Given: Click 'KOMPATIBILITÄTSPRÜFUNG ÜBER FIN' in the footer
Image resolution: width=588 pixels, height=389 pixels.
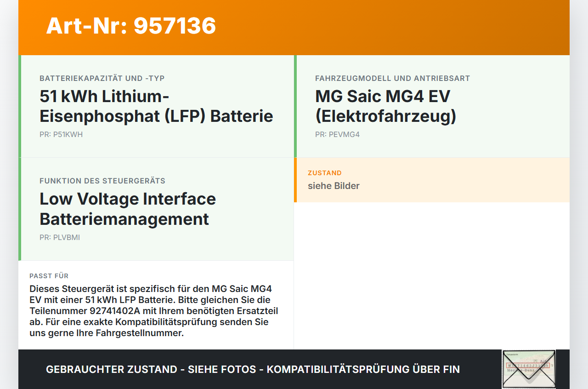Looking at the screenshot, I should pyautogui.click(x=363, y=369).
